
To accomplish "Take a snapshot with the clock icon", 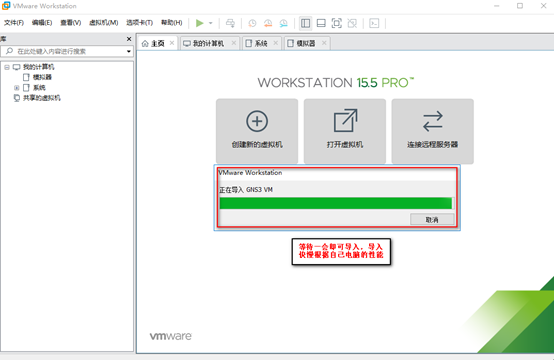I will (252, 23).
